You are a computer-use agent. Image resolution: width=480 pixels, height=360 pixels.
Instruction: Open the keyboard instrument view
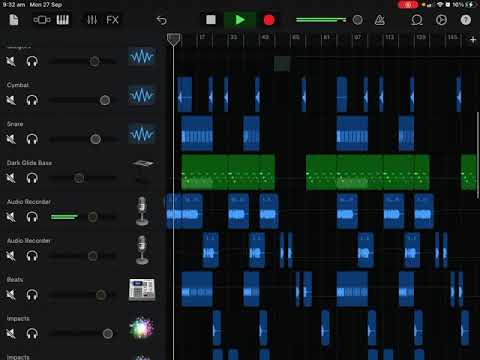63,20
